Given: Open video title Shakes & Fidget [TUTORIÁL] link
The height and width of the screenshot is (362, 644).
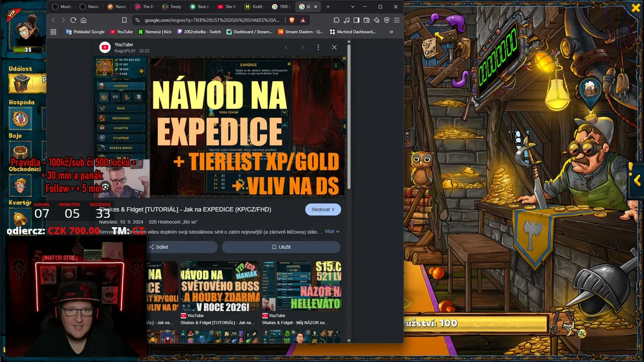Looking at the screenshot, I should point(185,209).
